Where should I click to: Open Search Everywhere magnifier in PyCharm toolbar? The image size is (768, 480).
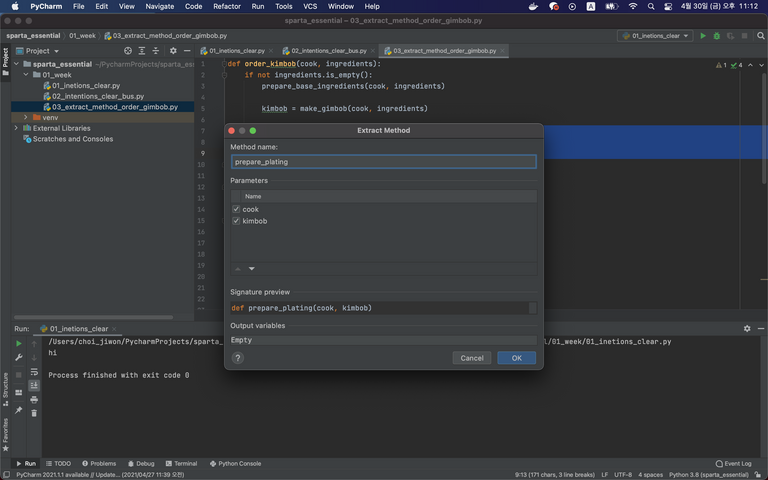[761, 36]
